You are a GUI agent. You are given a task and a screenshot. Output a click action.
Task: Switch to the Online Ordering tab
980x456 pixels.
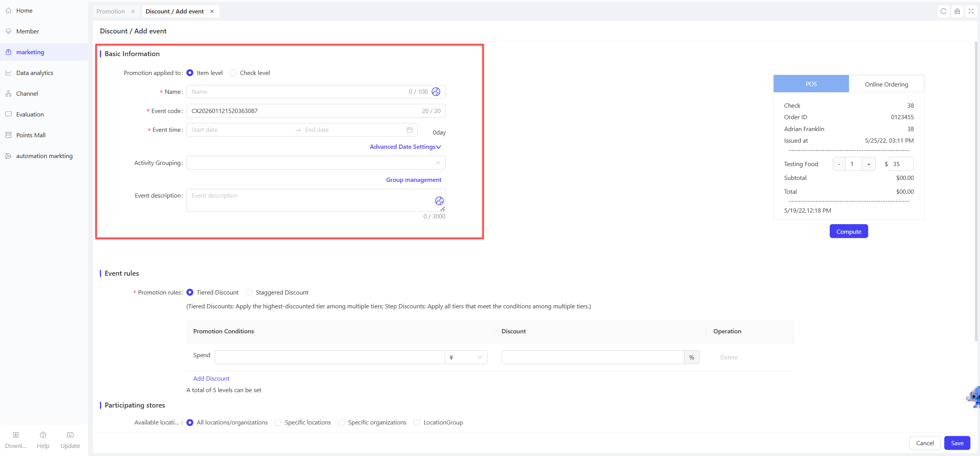(x=886, y=84)
